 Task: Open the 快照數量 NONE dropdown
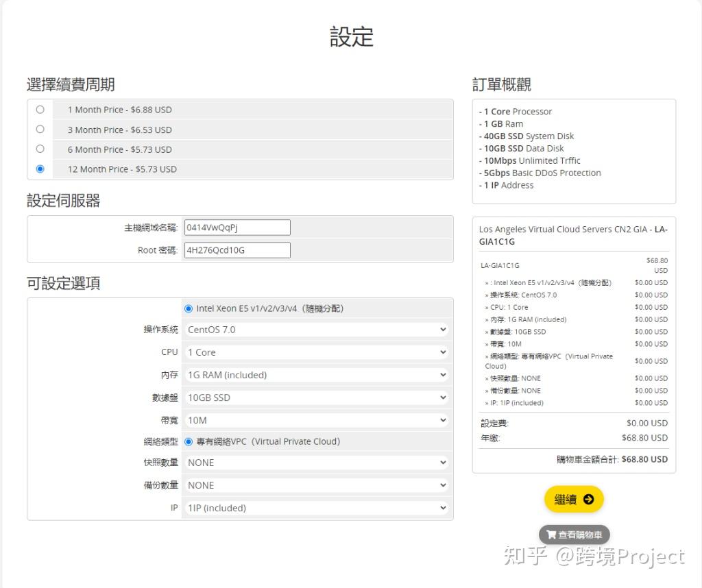point(315,463)
